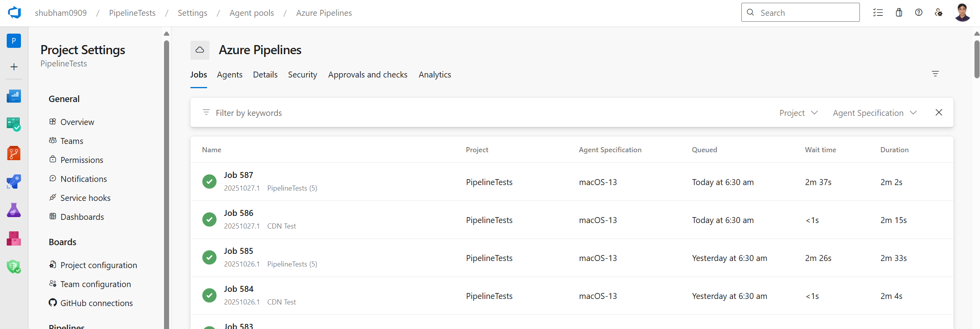Open Dashboards settings
This screenshot has width=980, height=329.
click(x=82, y=217)
